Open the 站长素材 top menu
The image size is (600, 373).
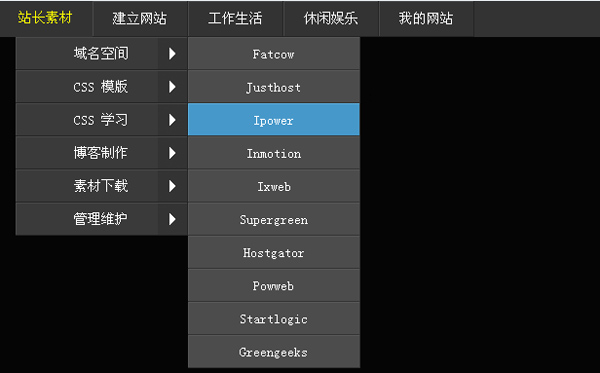46,18
